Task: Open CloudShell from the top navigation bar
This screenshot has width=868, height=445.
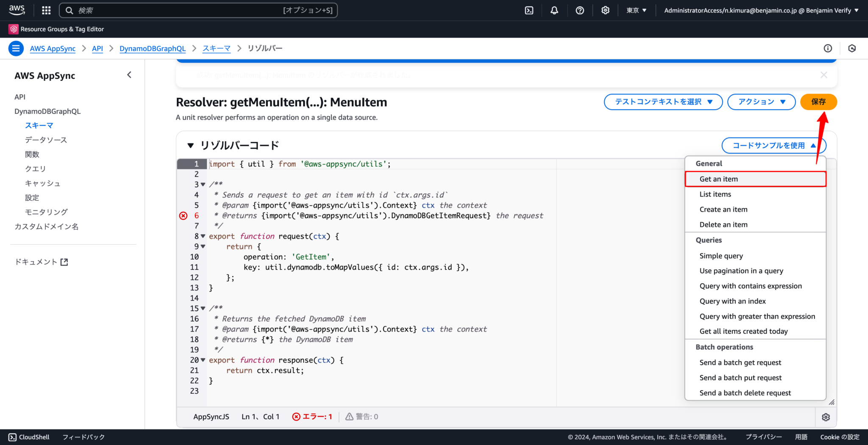Action: click(529, 10)
